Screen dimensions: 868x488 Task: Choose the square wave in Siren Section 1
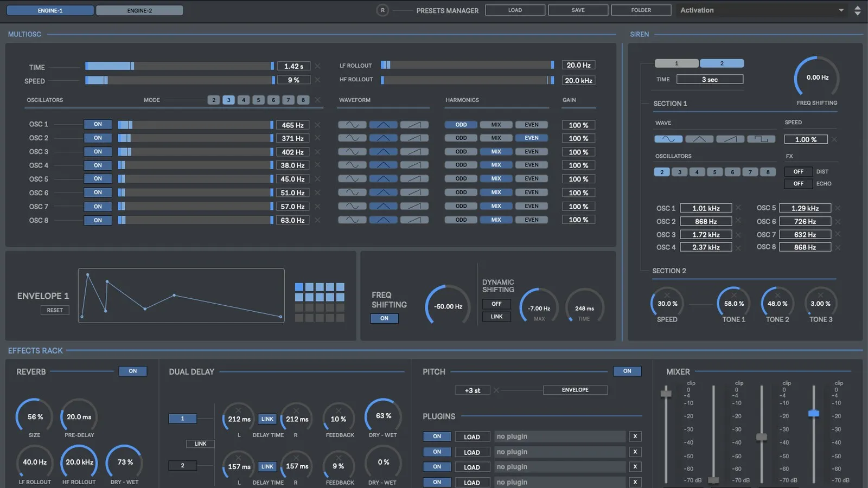pyautogui.click(x=761, y=139)
